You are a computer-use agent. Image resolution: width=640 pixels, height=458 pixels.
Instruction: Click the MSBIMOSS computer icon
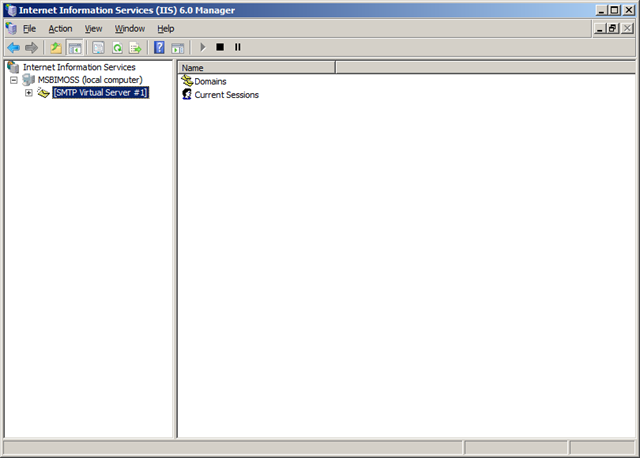pyautogui.click(x=29, y=80)
